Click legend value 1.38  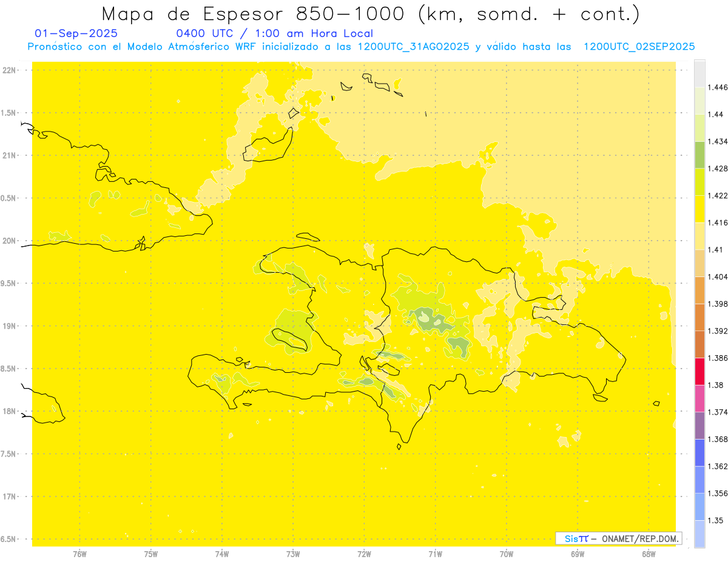click(x=715, y=385)
